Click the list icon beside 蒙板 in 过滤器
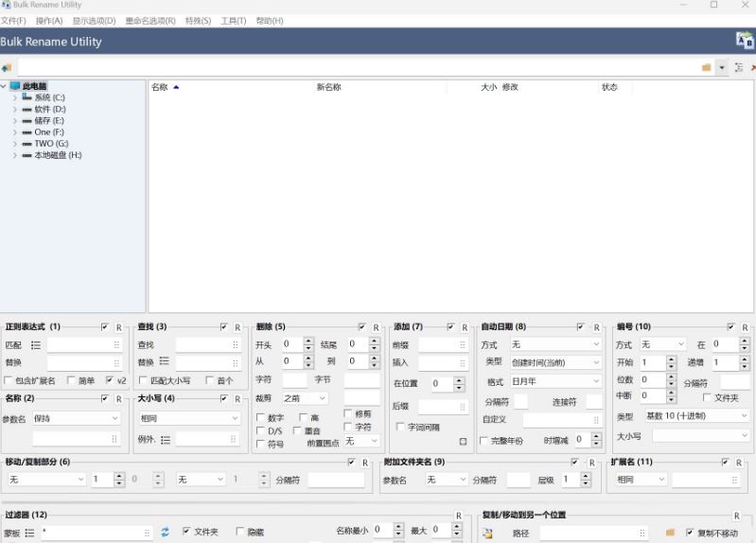 click(29, 534)
